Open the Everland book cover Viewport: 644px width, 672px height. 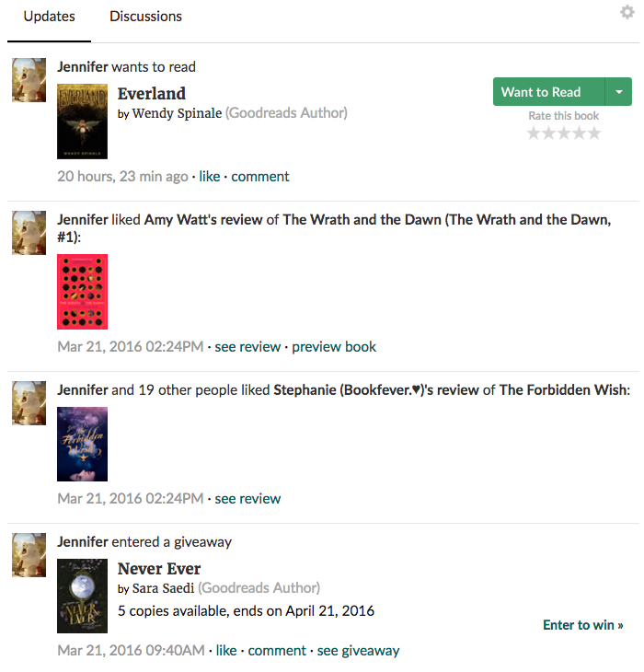[x=82, y=122]
